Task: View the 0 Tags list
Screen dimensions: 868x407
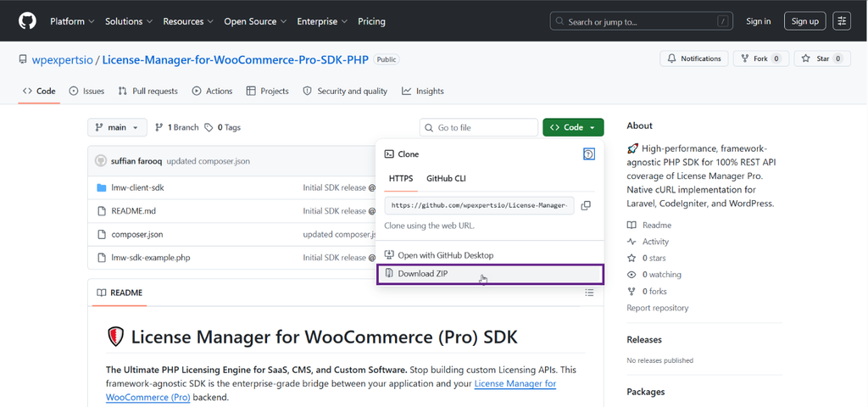Action: [223, 127]
